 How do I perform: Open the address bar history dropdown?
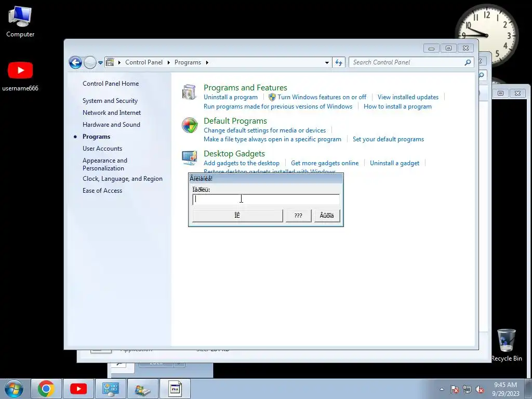327,62
